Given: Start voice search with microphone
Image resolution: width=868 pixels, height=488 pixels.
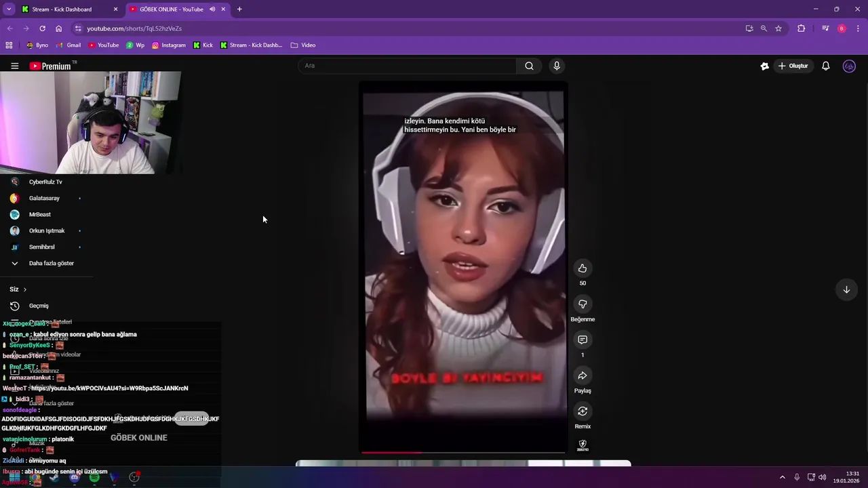Looking at the screenshot, I should pos(557,66).
